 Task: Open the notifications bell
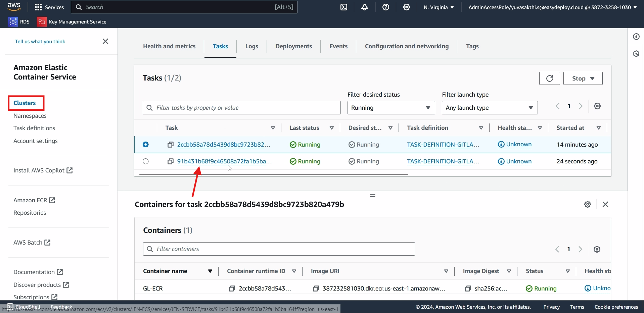(365, 7)
